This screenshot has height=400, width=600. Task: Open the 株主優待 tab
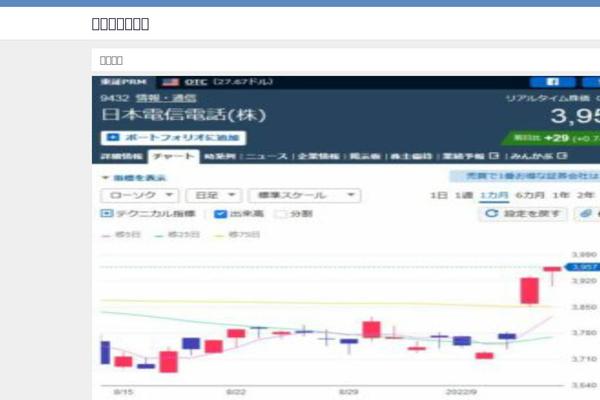411,156
